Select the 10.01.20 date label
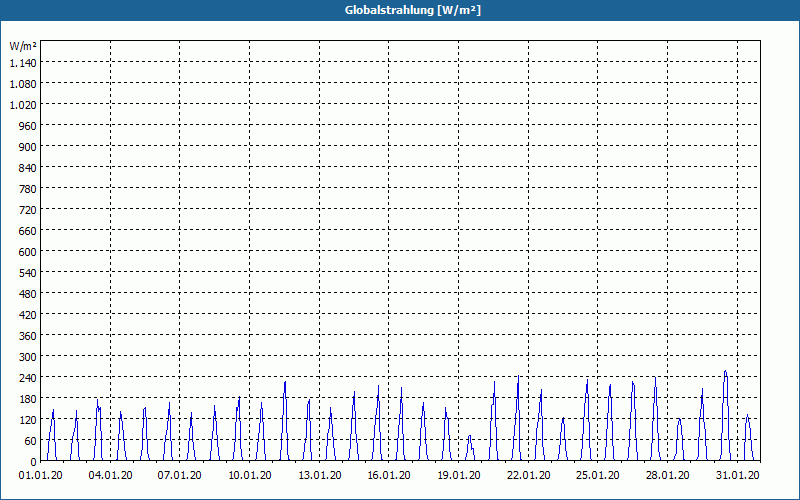 tap(249, 476)
